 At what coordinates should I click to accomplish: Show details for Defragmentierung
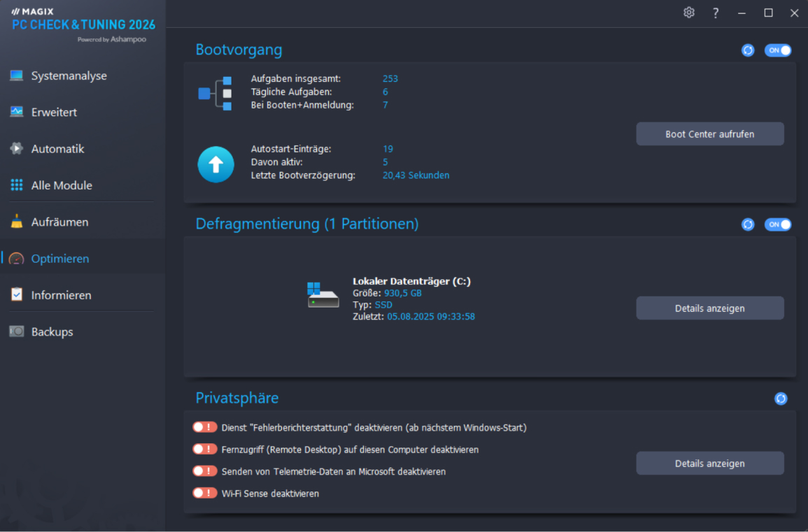tap(709, 308)
